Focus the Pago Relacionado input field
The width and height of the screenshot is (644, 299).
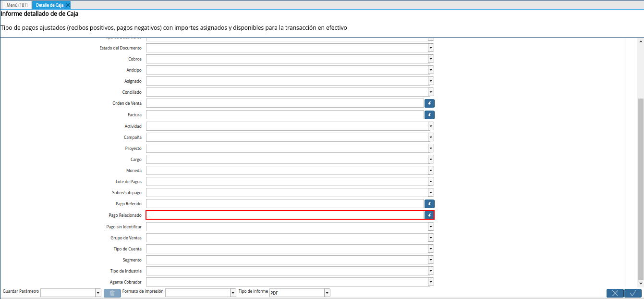285,215
